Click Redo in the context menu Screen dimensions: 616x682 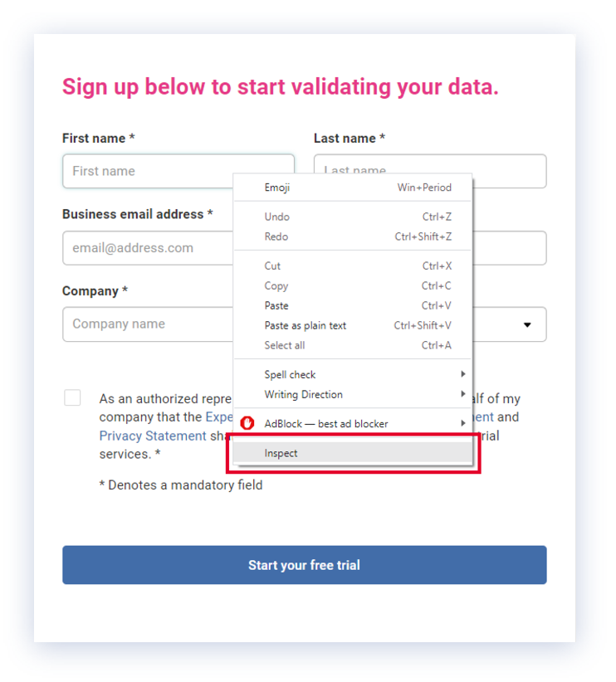276,236
